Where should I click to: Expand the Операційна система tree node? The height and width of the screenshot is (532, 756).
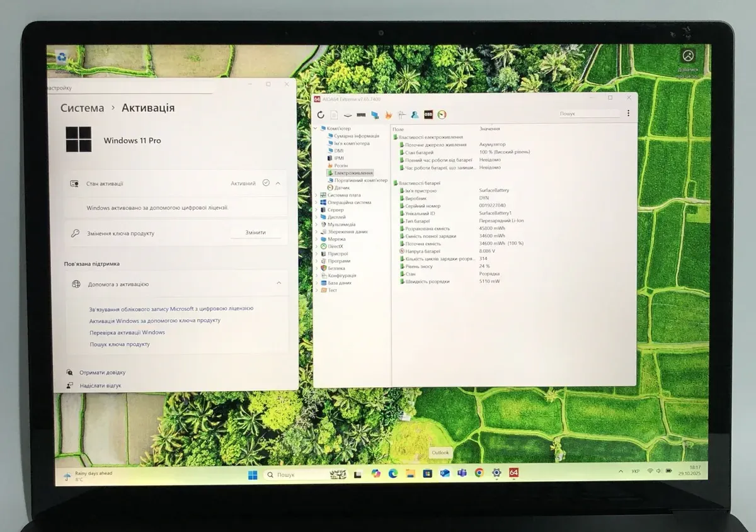point(316,203)
